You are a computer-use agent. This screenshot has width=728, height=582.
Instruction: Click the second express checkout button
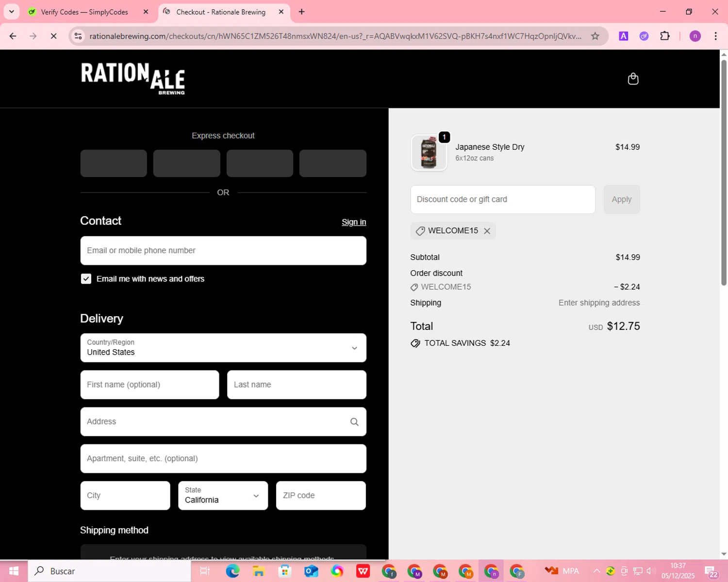coord(187,163)
